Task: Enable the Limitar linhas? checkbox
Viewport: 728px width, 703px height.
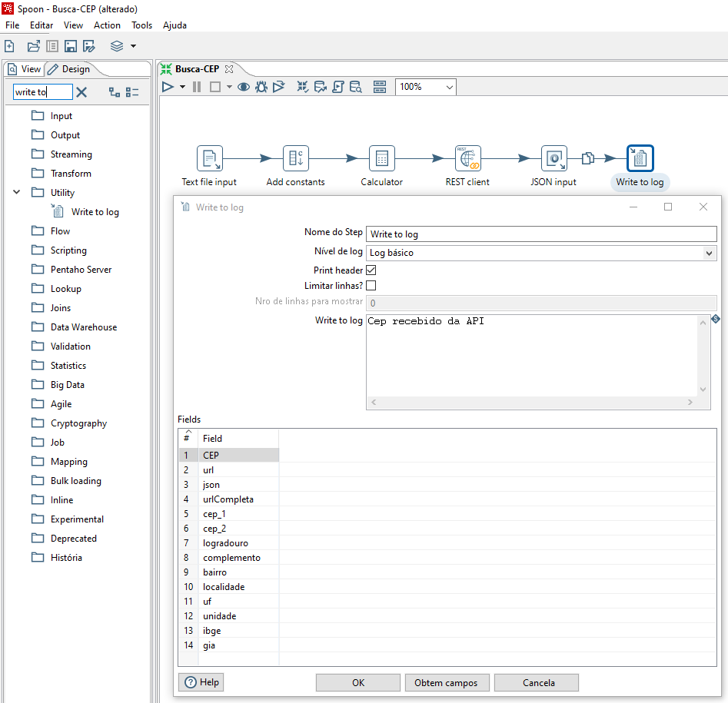Action: [x=371, y=285]
